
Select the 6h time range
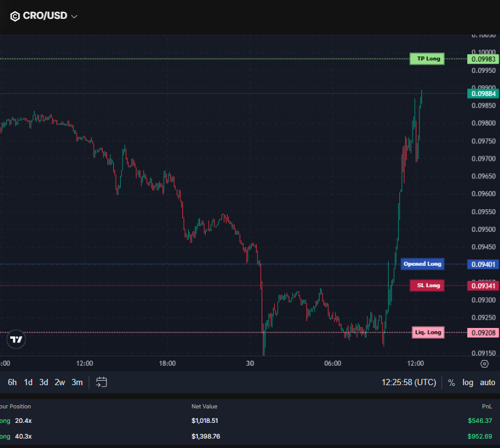[x=12, y=383]
